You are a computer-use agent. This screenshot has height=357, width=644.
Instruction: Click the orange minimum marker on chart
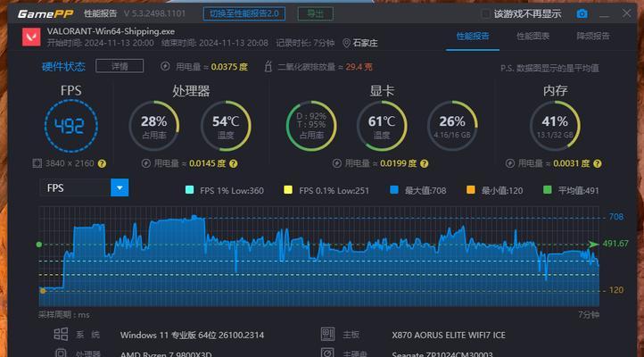tap(42, 291)
